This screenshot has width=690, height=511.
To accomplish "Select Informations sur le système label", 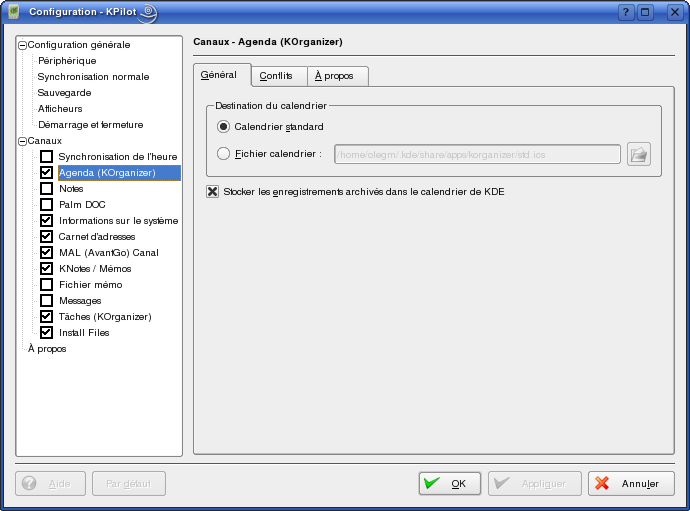I will pyautogui.click(x=118, y=221).
